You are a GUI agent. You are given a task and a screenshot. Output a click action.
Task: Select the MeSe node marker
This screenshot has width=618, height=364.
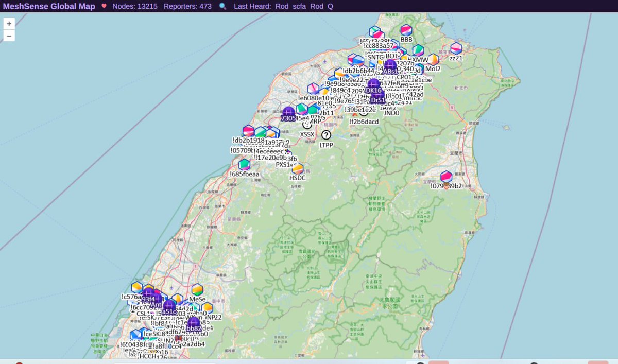[197, 290]
